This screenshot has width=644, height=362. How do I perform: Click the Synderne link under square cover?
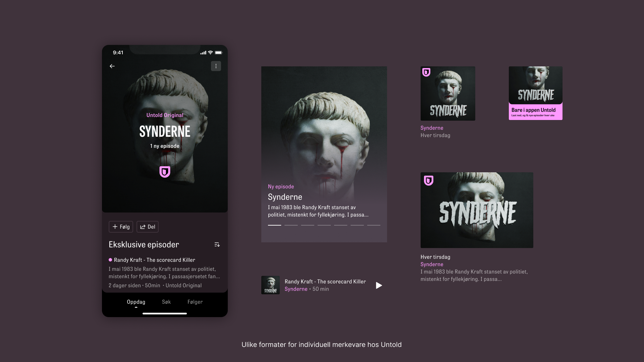coord(432,128)
